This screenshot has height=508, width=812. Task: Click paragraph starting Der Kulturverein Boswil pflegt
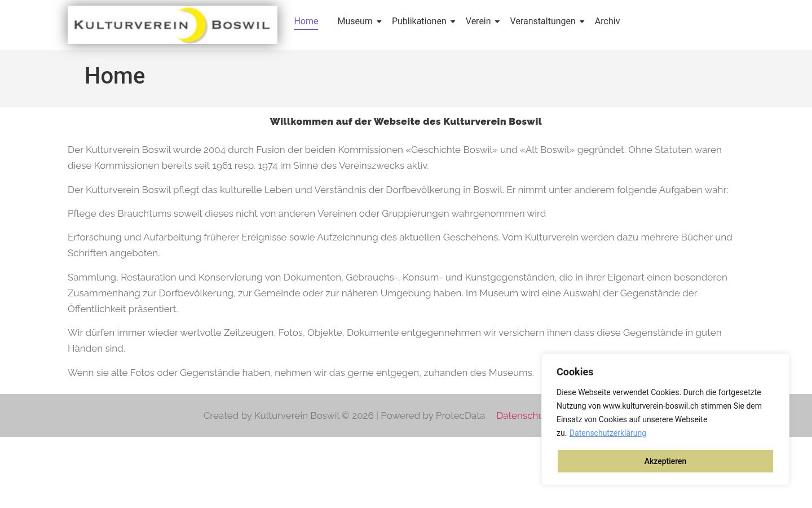(398, 190)
